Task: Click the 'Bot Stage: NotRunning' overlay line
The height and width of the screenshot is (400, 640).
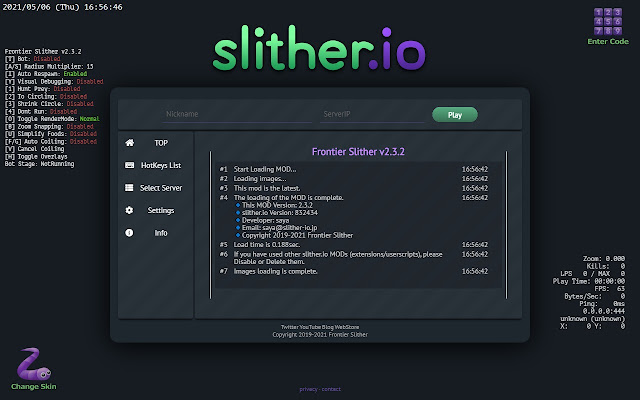Action: pyautogui.click(x=39, y=164)
